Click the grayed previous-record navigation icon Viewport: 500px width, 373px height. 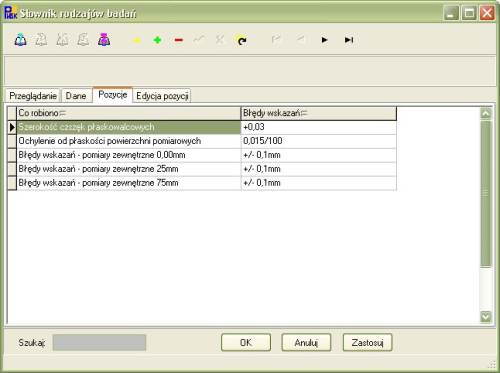click(x=300, y=40)
